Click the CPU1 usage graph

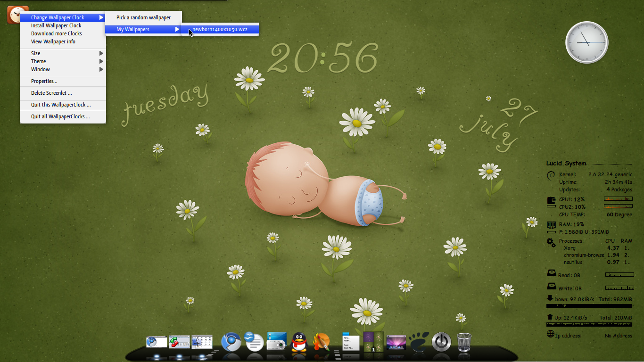618,199
